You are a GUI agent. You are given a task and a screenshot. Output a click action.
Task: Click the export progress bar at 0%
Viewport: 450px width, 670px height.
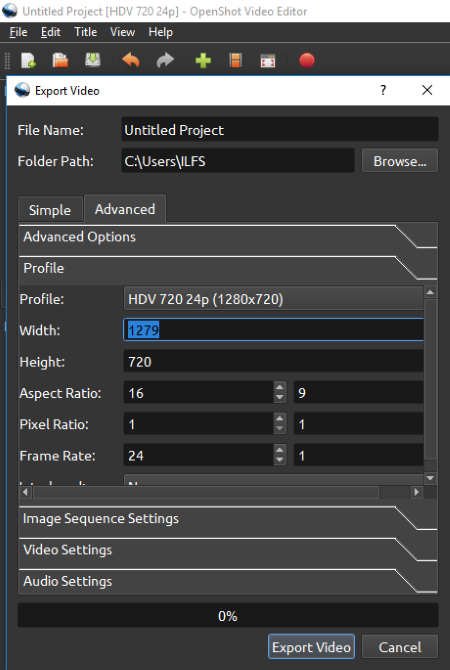(x=228, y=616)
